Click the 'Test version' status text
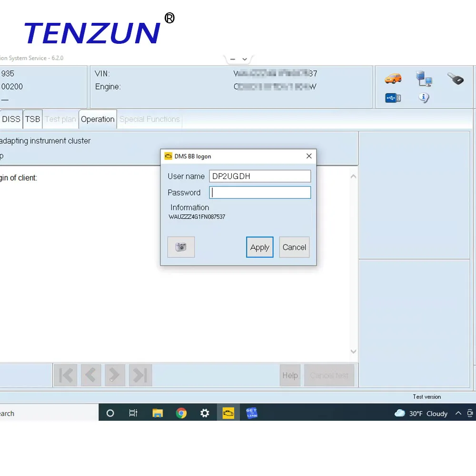476x476 pixels. pos(426,397)
